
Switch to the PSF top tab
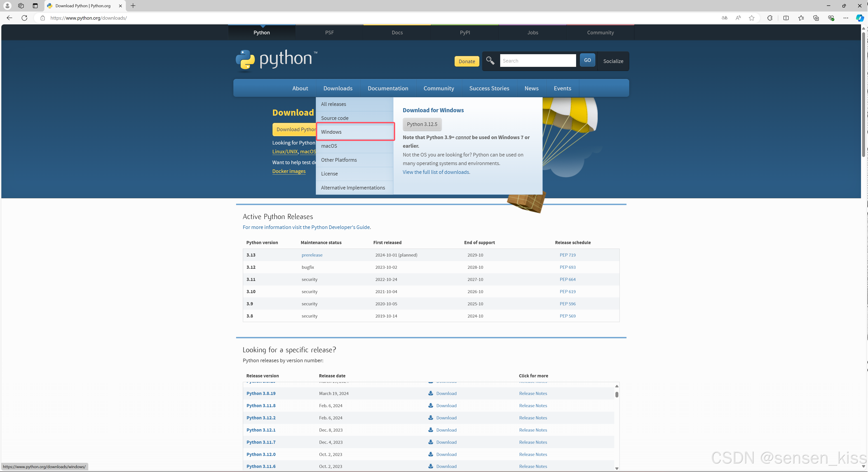[x=329, y=32]
